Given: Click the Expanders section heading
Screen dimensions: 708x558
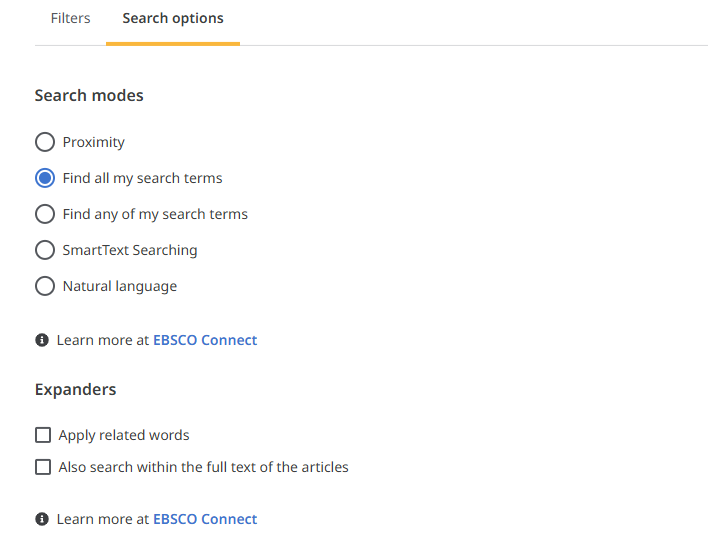Looking at the screenshot, I should (75, 390).
